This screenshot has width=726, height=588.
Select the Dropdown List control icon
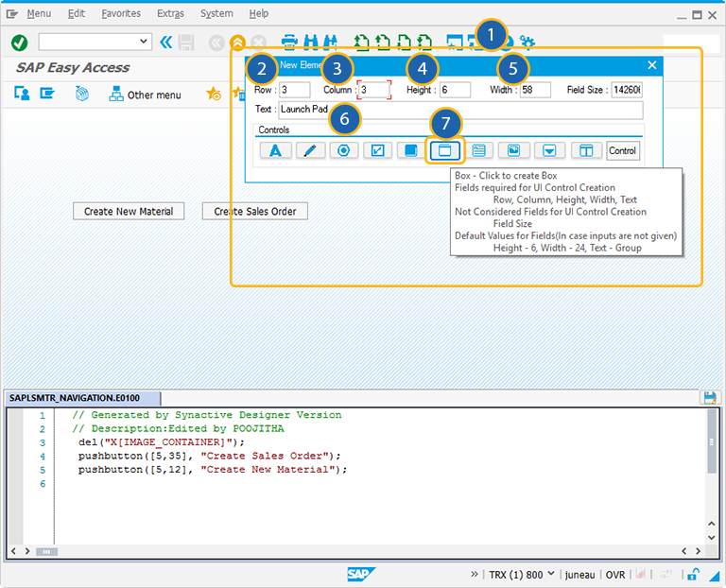(549, 150)
